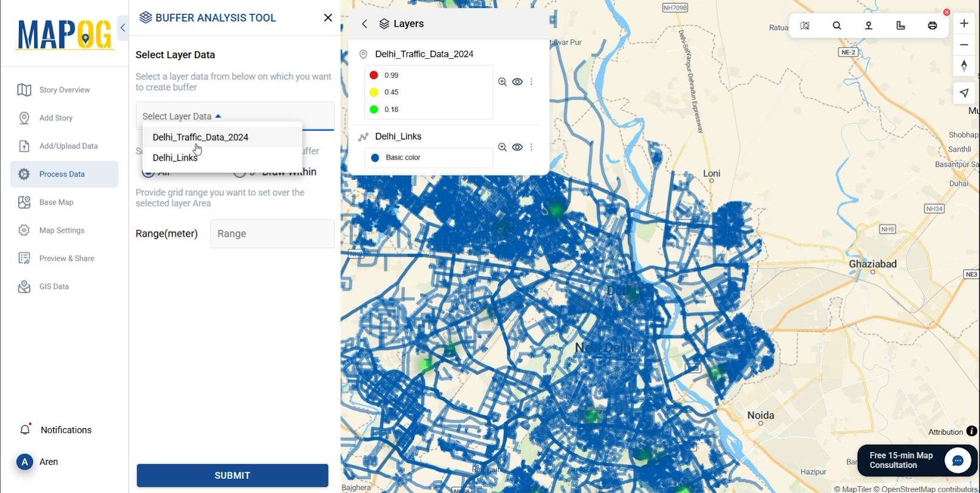The height and width of the screenshot is (493, 980).
Task: Click the blue Basic color swatch
Action: [375, 158]
